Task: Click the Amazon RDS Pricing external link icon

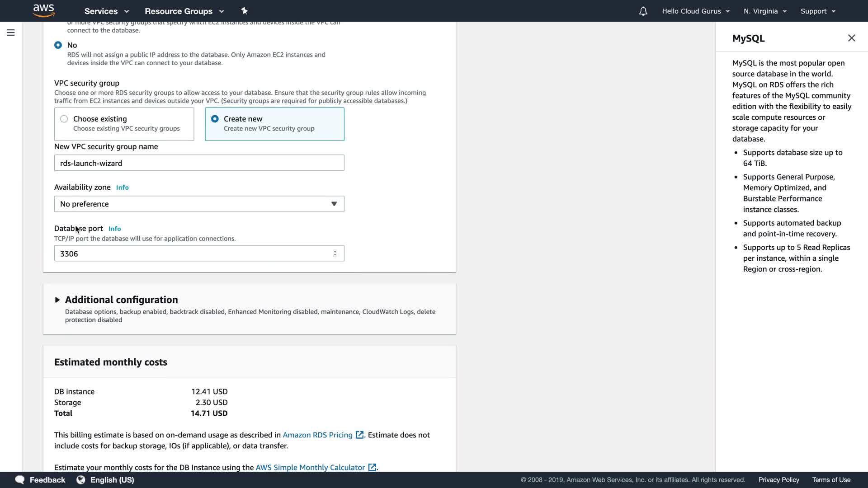Action: tap(360, 435)
